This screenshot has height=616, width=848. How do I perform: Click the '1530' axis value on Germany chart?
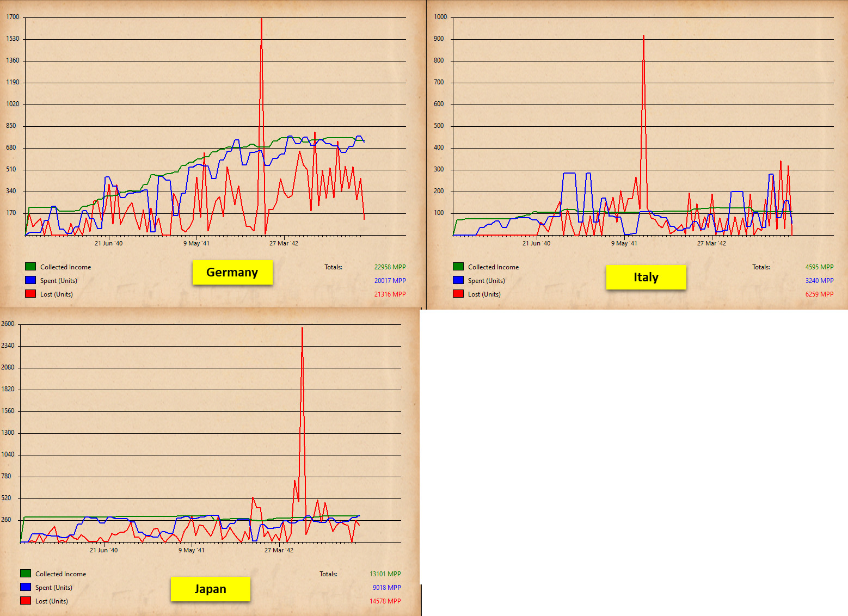pos(13,39)
